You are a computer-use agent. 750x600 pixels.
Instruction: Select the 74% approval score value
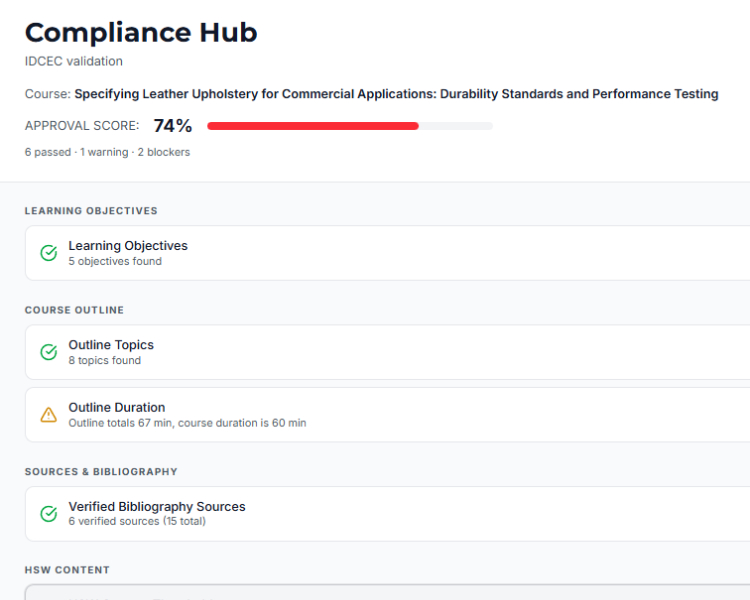tap(172, 126)
